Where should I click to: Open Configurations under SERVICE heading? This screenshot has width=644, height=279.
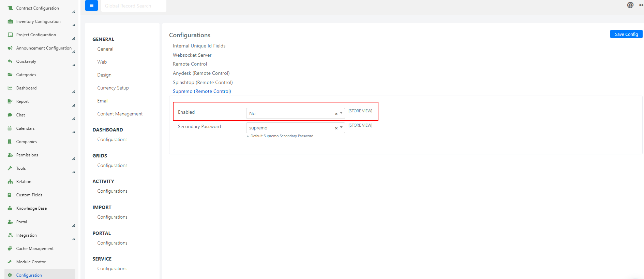pyautogui.click(x=112, y=268)
